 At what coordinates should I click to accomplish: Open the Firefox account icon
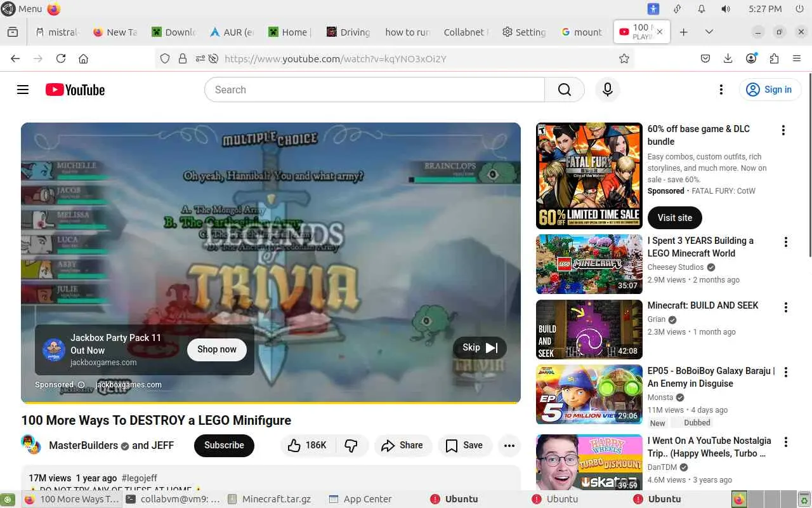751,58
